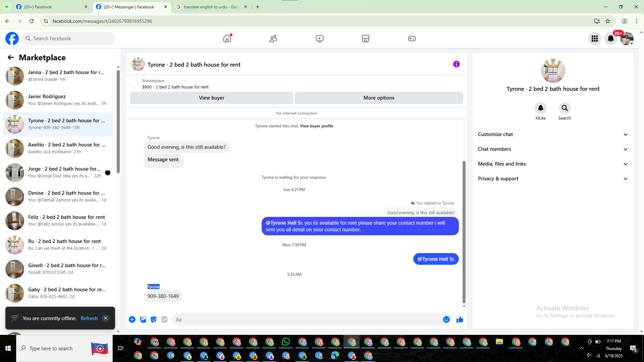
Task: Open the Video (Watch) icon
Action: (x=320, y=39)
